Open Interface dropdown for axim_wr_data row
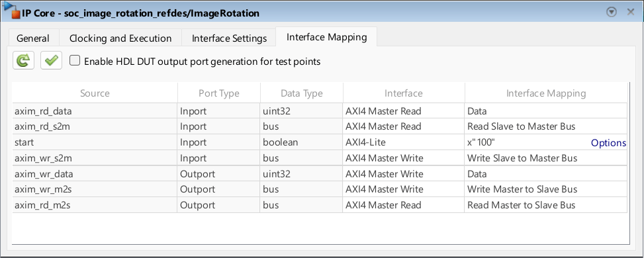 tap(403, 174)
